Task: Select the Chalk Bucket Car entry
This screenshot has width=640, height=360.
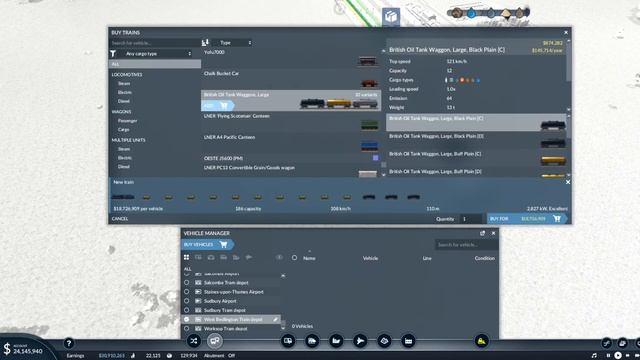Action: click(x=291, y=78)
